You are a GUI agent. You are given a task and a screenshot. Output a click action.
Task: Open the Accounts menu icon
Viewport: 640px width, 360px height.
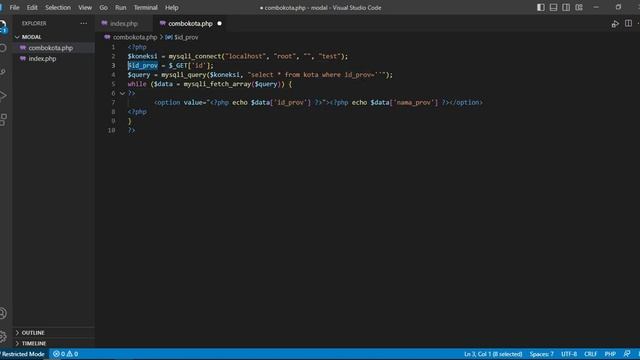pos(3,313)
